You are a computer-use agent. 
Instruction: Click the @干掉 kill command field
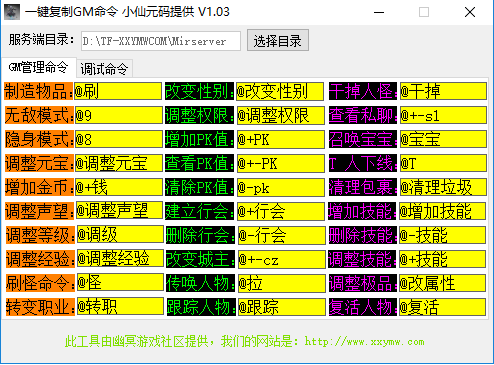coord(443,91)
